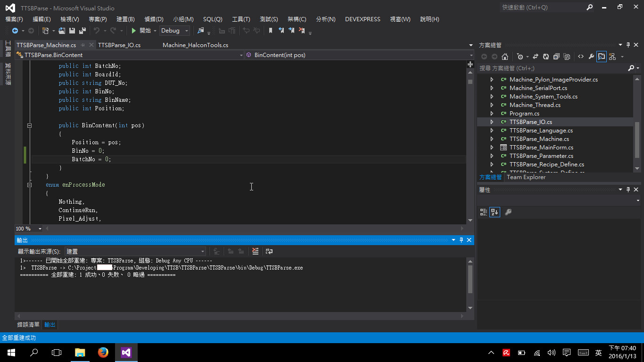Click the Solution Explorer vertical scrollbar thumb
Image resolution: width=644 pixels, height=362 pixels.
click(x=637, y=140)
